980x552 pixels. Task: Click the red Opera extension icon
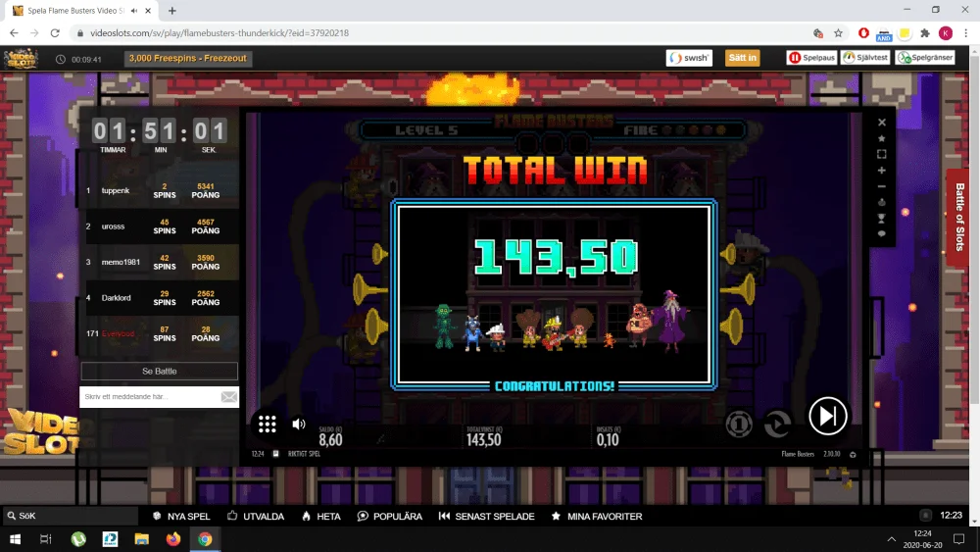click(863, 32)
